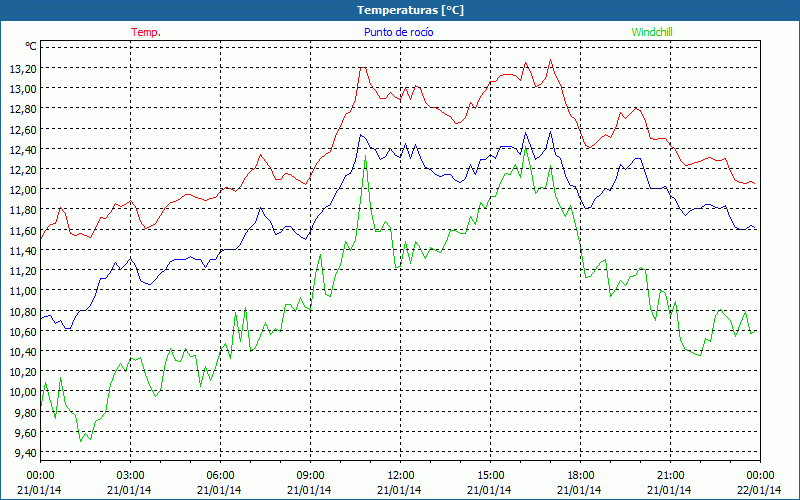Screen dimensions: 800x500
Task: Click the 12,20 y-axis value
Action: (x=23, y=169)
